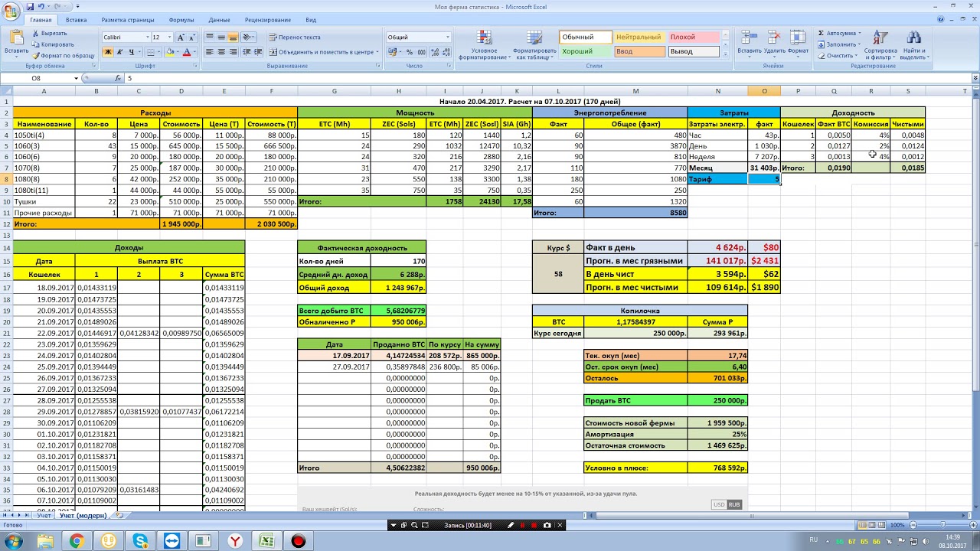This screenshot has width=980, height=551.
Task: Click the Office button logo
Action: [x=11, y=10]
